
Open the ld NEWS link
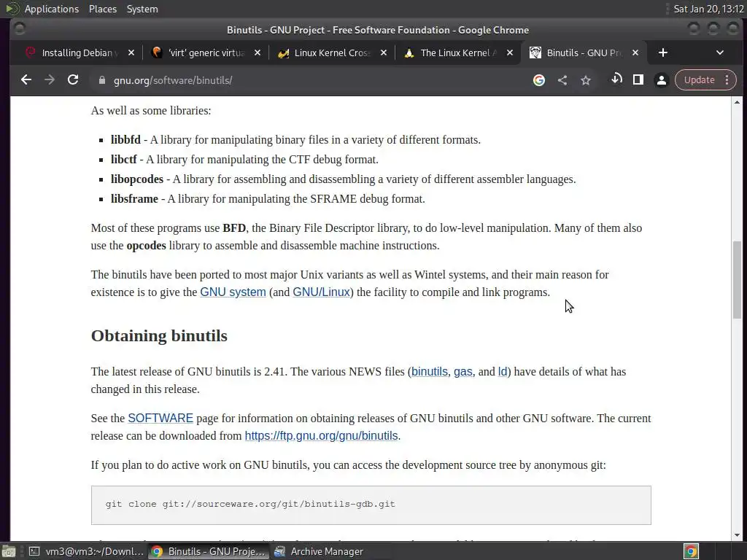coord(502,371)
